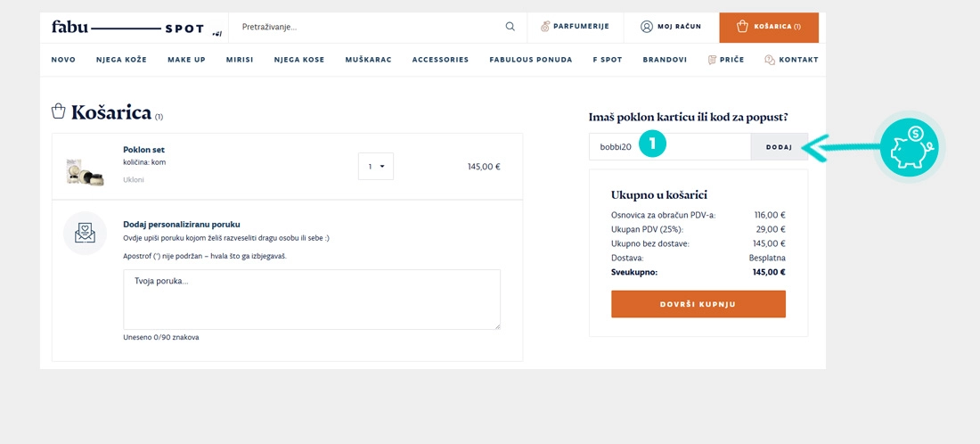Open the Parfumerije store locator
Image resolution: width=980 pixels, height=444 pixels.
pos(575,27)
